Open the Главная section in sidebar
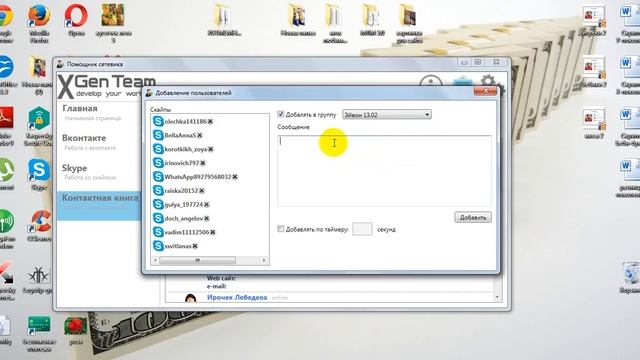Screen dimensions: 640x360 [80, 109]
